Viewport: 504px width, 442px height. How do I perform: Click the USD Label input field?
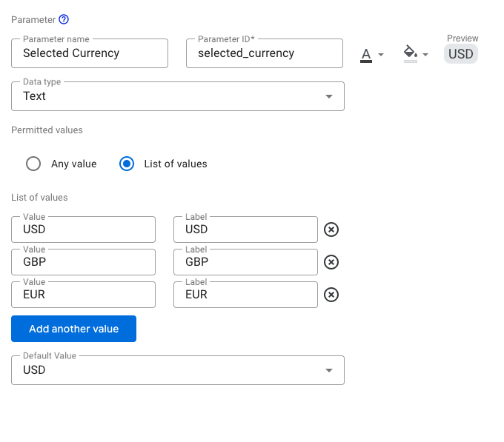click(245, 230)
